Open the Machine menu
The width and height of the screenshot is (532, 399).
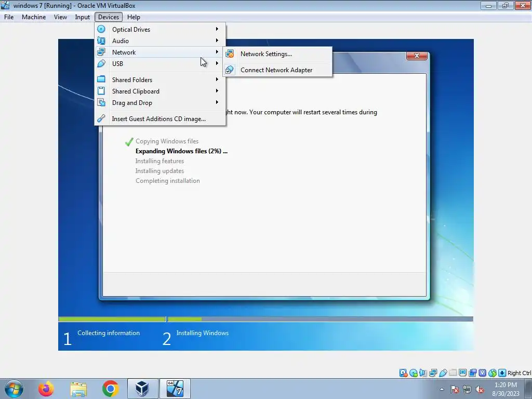[34, 17]
